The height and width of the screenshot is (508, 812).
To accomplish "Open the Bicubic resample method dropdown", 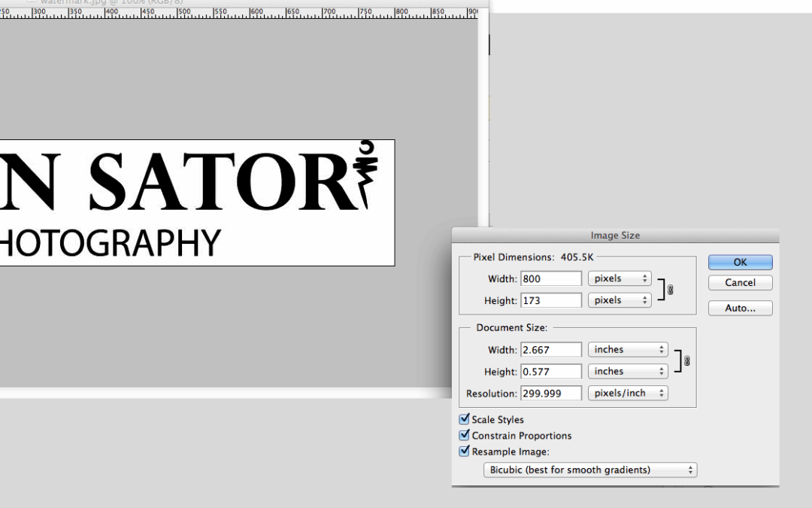I will click(590, 470).
